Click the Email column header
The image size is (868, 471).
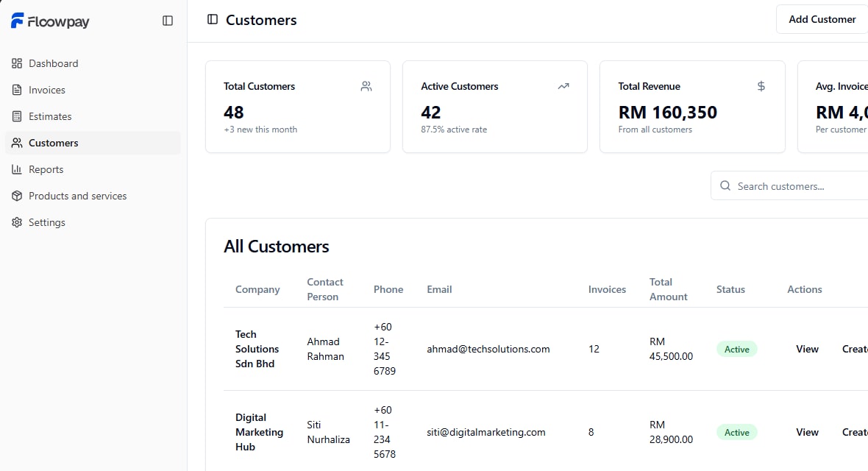click(x=439, y=289)
